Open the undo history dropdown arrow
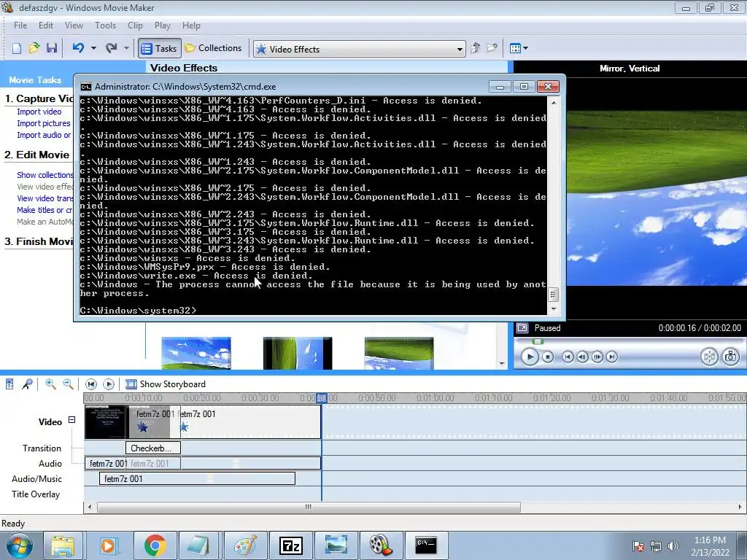This screenshot has height=560, width=747. coord(93,48)
